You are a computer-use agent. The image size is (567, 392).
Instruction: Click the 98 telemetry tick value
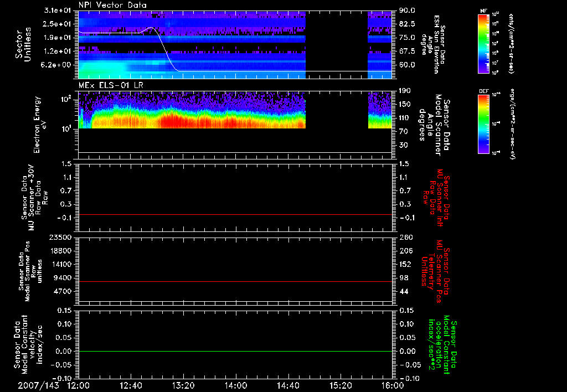point(404,278)
